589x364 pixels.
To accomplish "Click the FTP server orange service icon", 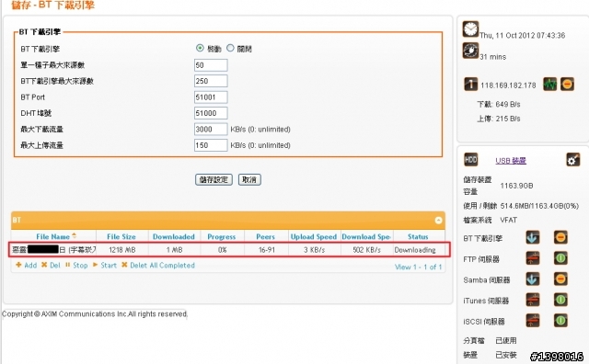I will 533,258.
